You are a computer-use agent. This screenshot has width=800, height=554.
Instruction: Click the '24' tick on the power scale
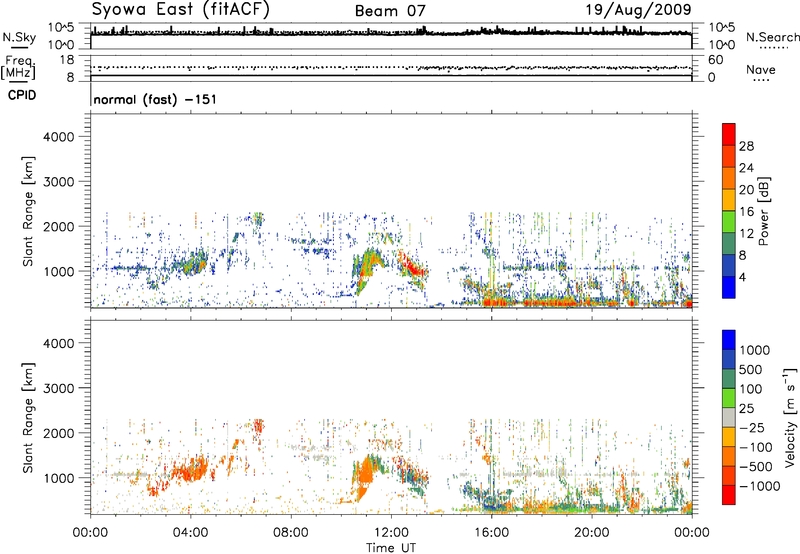click(746, 168)
